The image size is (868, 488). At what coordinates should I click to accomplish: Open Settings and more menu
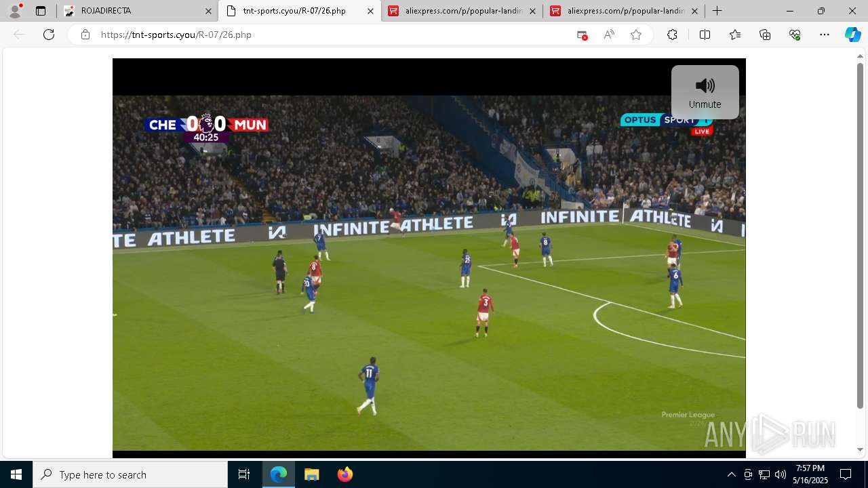825,35
